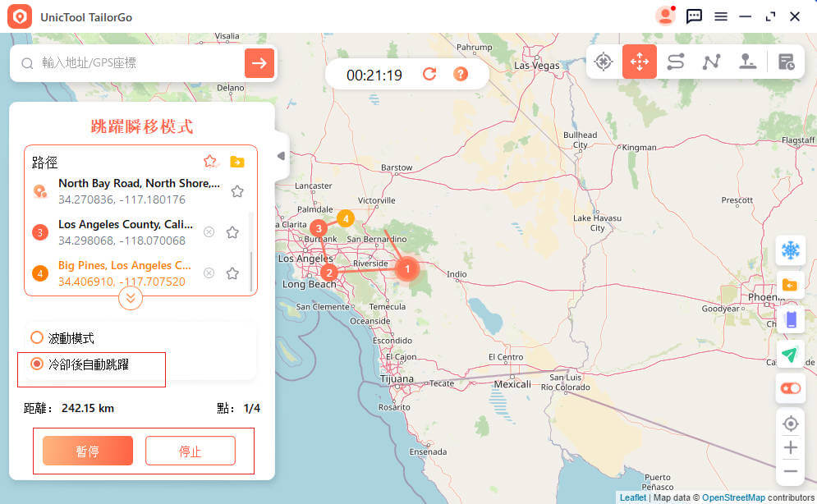
Task: Collapse the side panel with arrow tab
Action: 282,156
